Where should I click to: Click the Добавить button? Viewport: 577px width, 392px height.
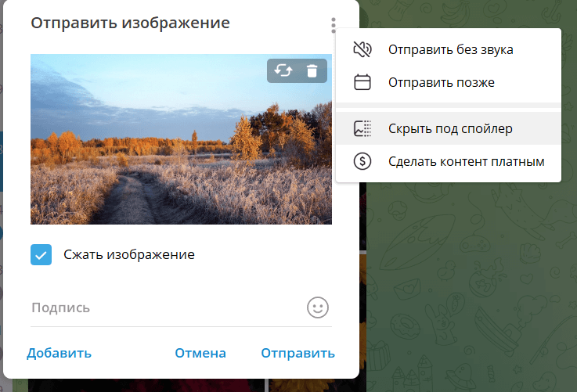[60, 353]
